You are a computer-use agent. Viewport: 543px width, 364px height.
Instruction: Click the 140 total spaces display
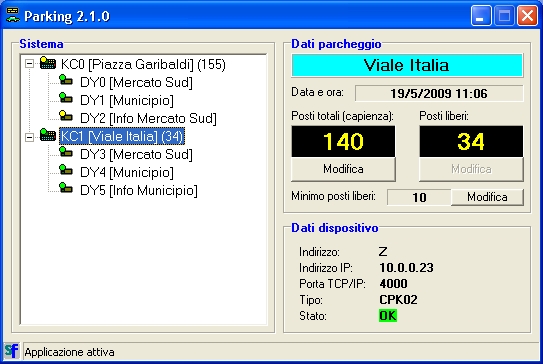[x=343, y=141]
